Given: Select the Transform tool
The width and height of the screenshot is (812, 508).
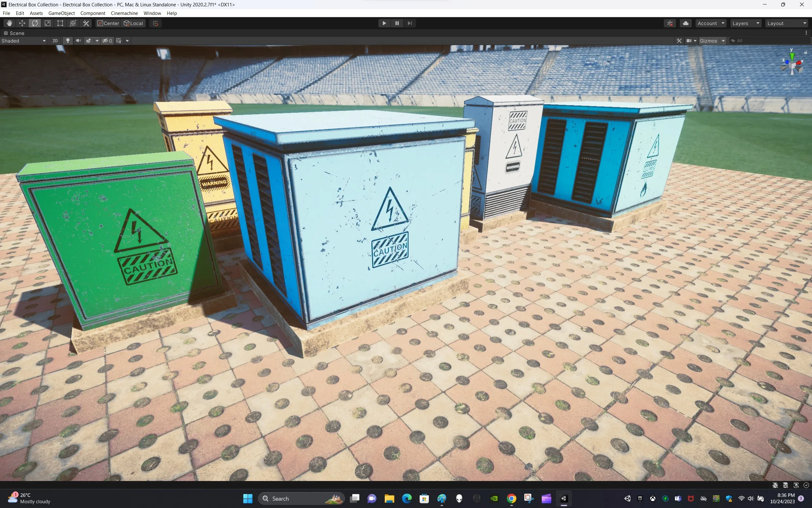Looking at the screenshot, I should (73, 23).
